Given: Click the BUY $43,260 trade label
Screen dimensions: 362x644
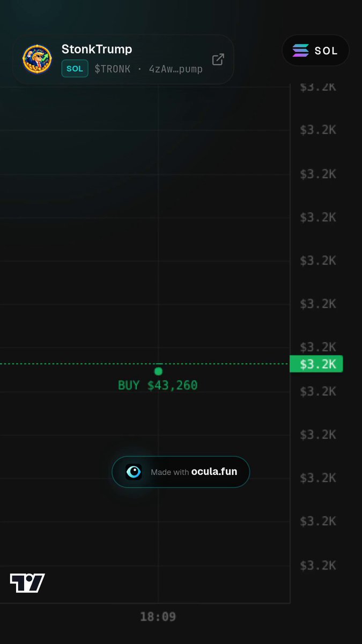Looking at the screenshot, I should coord(158,385).
